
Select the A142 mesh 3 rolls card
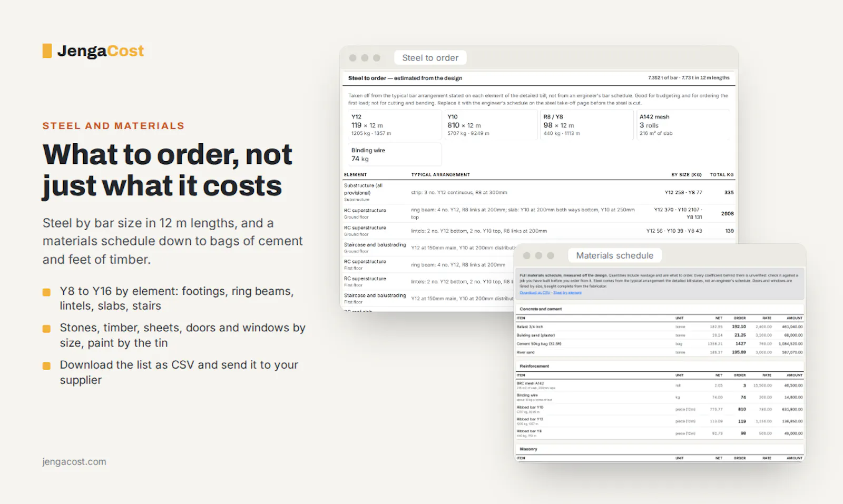pos(682,125)
